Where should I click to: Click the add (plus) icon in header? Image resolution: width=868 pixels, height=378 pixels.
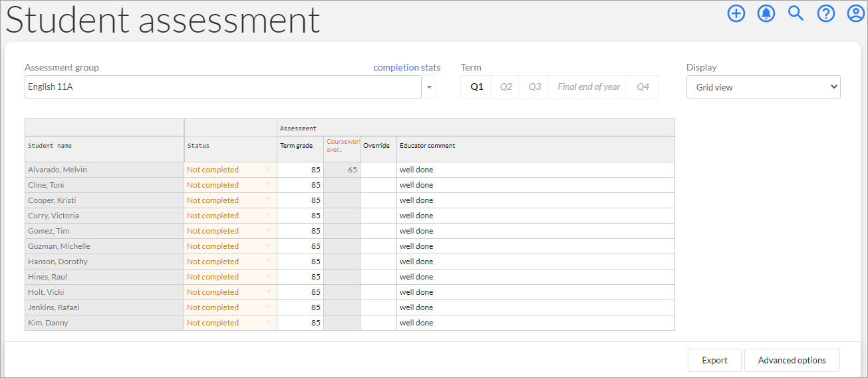[x=736, y=13]
